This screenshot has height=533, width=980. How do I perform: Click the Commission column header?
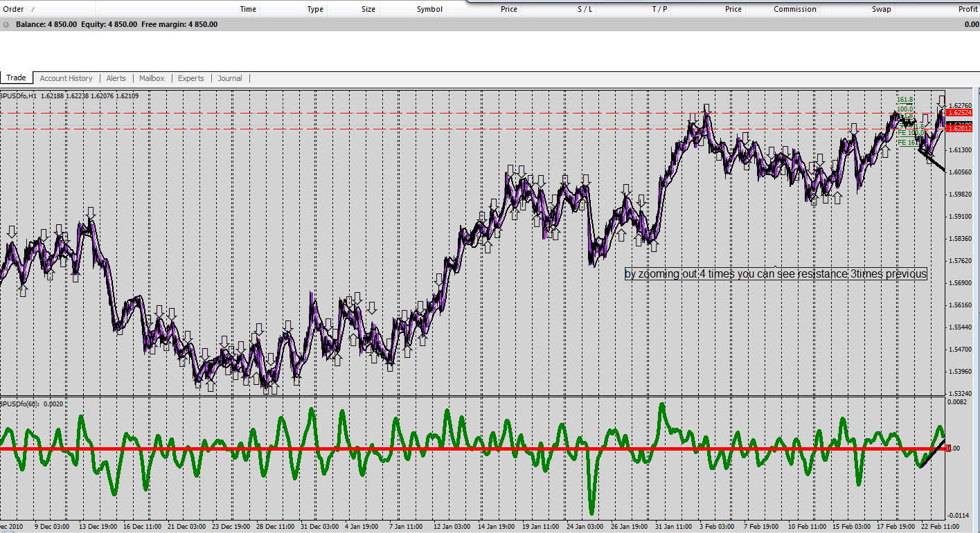pos(794,9)
